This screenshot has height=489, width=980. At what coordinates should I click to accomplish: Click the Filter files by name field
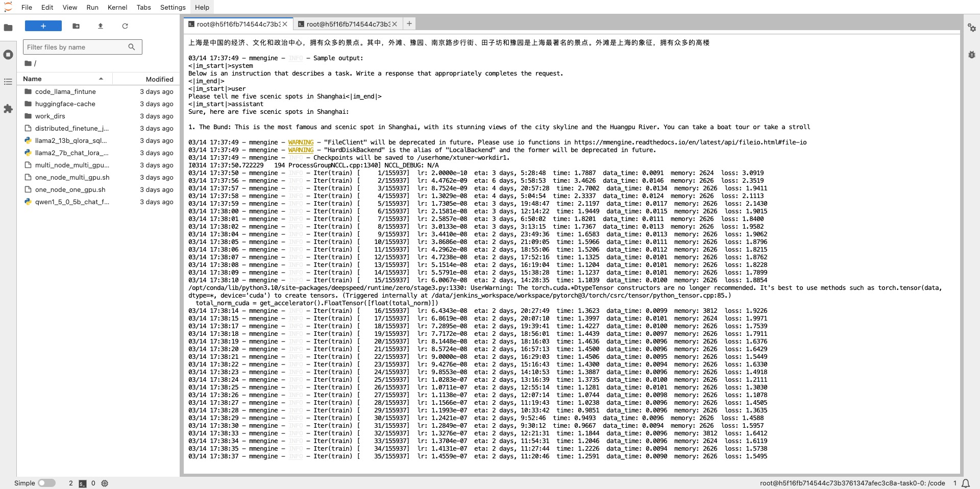[x=77, y=47]
